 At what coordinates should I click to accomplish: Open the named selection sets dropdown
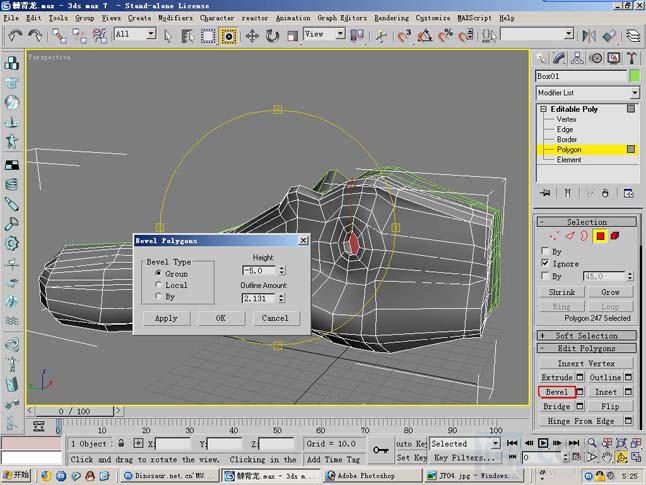coord(537,34)
